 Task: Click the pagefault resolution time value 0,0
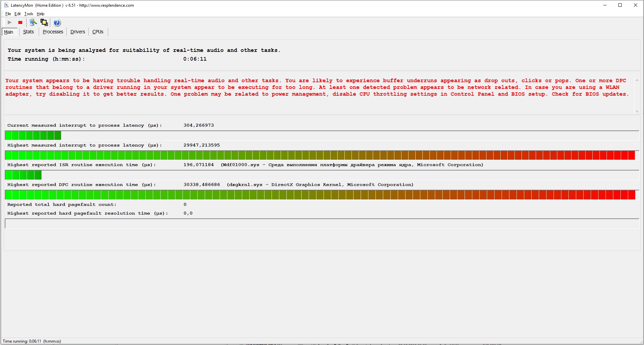point(188,213)
